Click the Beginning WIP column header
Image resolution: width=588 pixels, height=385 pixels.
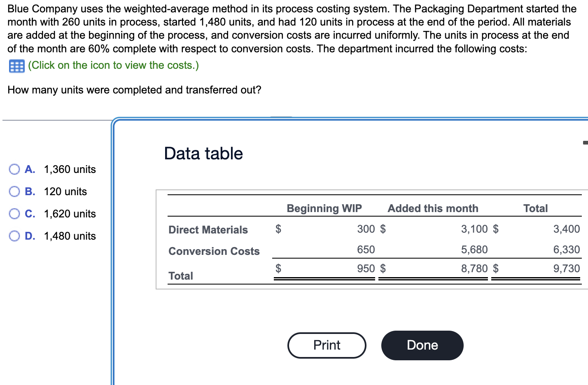pyautogui.click(x=324, y=208)
